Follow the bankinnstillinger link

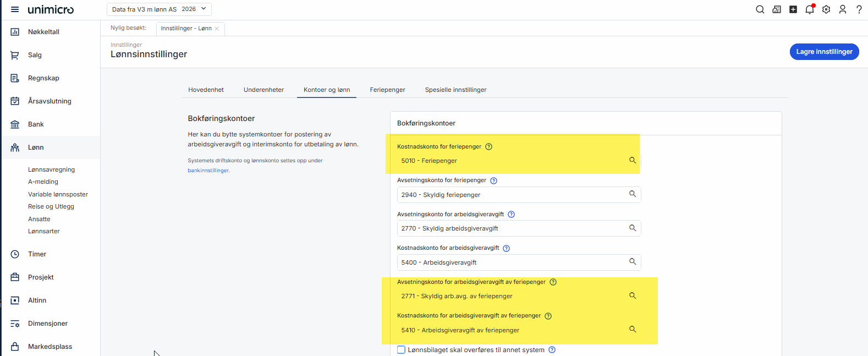pyautogui.click(x=208, y=171)
